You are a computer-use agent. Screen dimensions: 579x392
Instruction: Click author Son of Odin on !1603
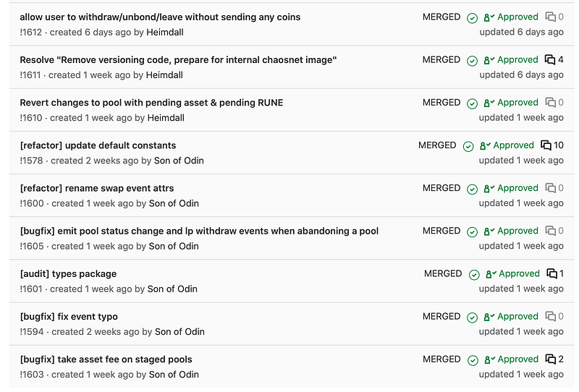(x=174, y=375)
